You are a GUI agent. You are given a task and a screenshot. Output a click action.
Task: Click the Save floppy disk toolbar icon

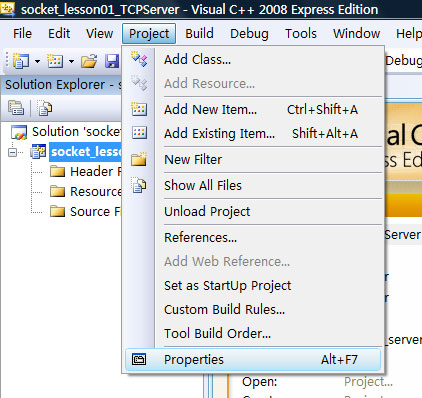coord(112,61)
